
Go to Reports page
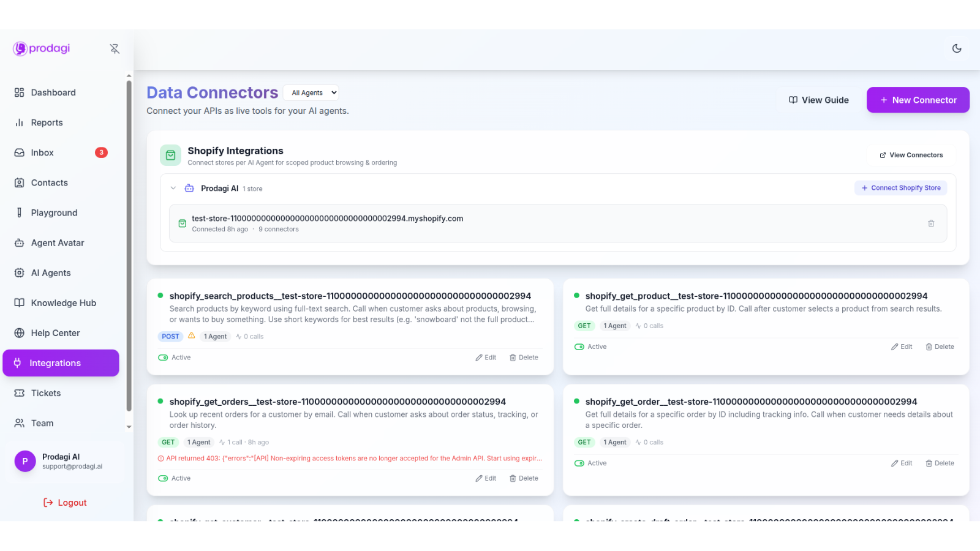[x=61, y=122]
